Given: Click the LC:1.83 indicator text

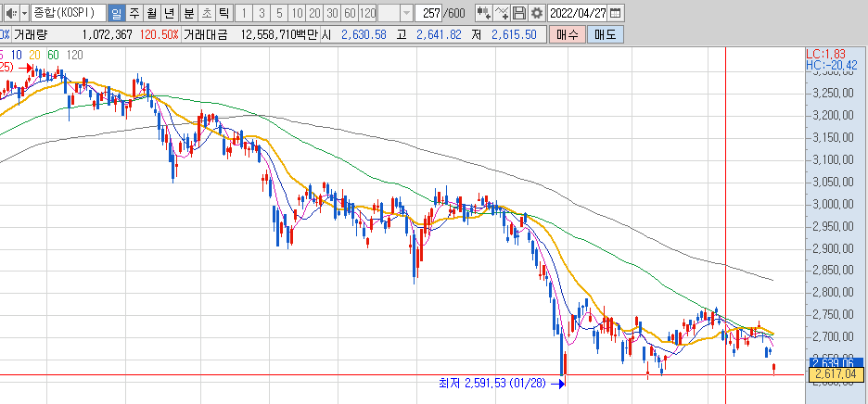Looking at the screenshot, I should tap(825, 55).
